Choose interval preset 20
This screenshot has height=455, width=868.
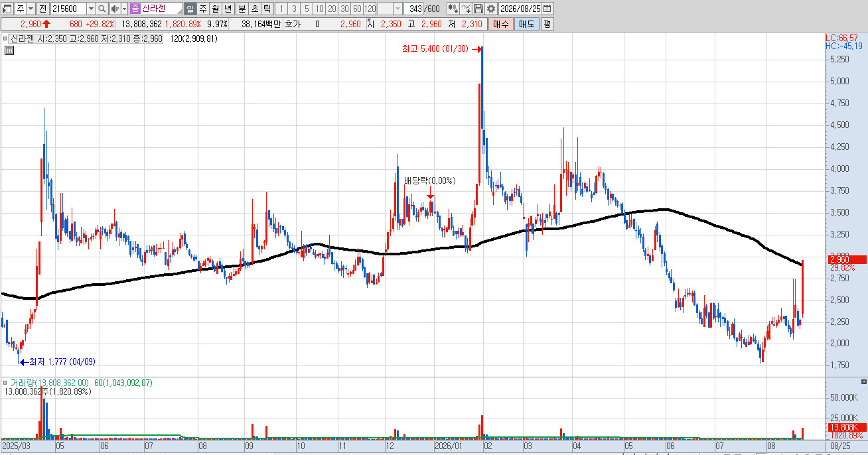tap(332, 9)
